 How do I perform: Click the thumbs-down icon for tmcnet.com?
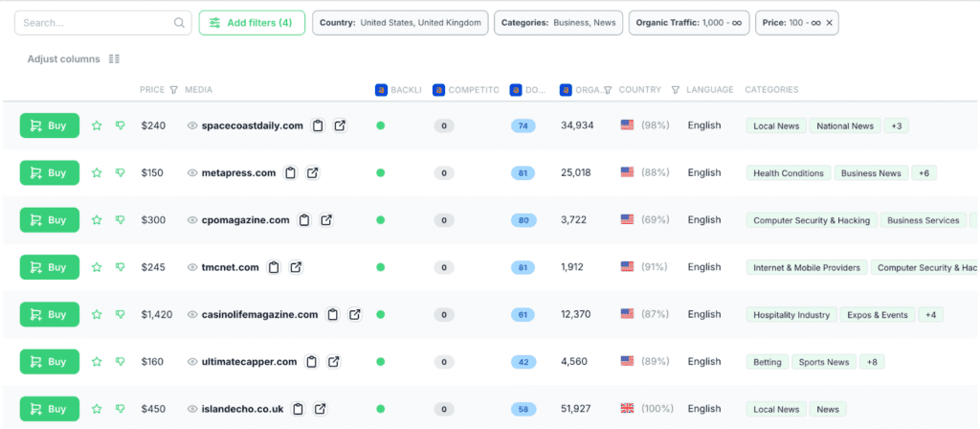click(120, 268)
